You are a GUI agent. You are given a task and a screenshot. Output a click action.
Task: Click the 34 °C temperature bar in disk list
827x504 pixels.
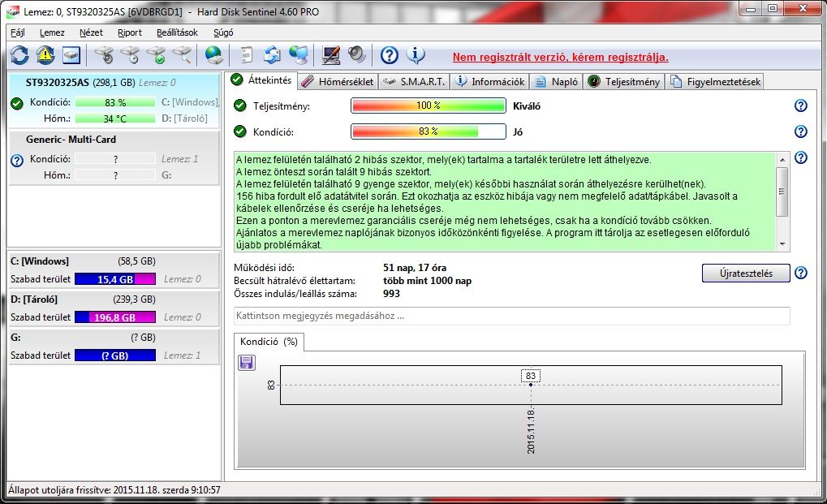(x=115, y=118)
